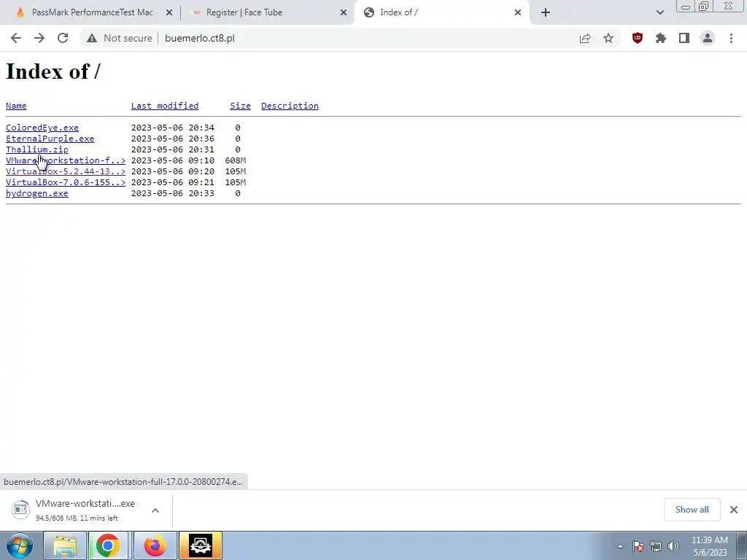Open the uBlock Origin extension
The height and width of the screenshot is (560, 747).
[x=638, y=38]
